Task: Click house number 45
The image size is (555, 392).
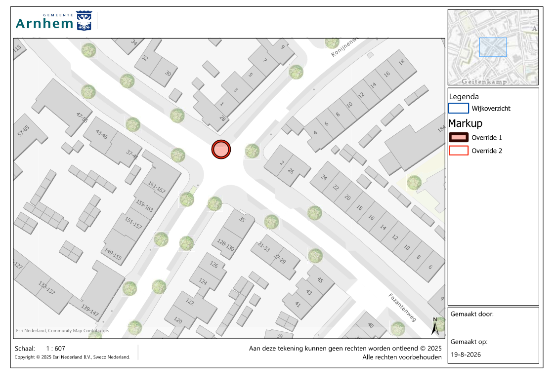Action: pos(320,280)
